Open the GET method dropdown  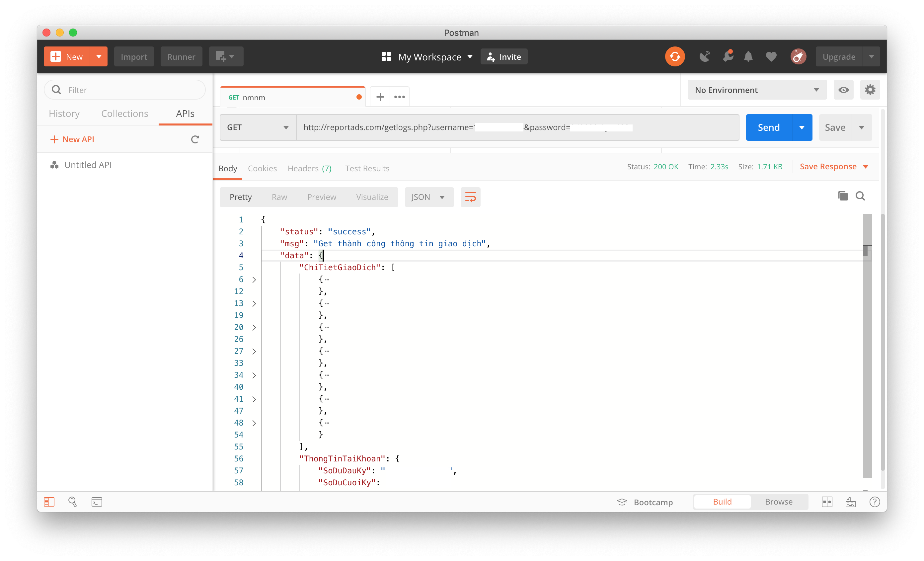[x=258, y=127]
